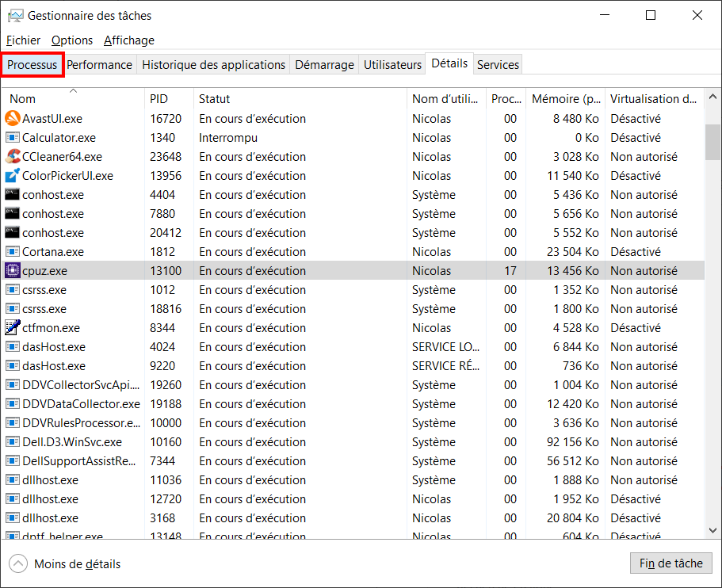The width and height of the screenshot is (722, 588).
Task: Click PID 16720 of AvastUI.exe
Action: point(166,119)
